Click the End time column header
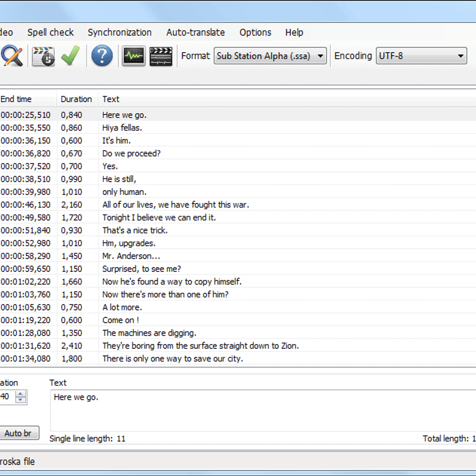 [x=17, y=99]
